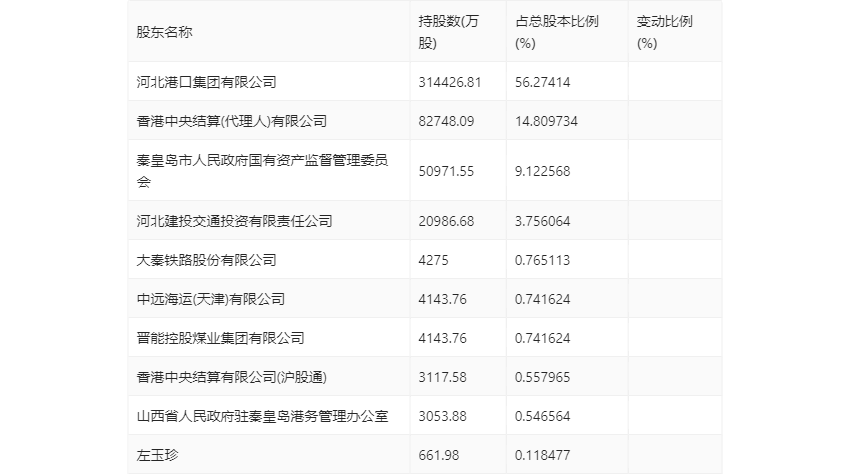850x474 pixels.
Task: Select the 持股数(万股) column header
Action: pos(448,32)
